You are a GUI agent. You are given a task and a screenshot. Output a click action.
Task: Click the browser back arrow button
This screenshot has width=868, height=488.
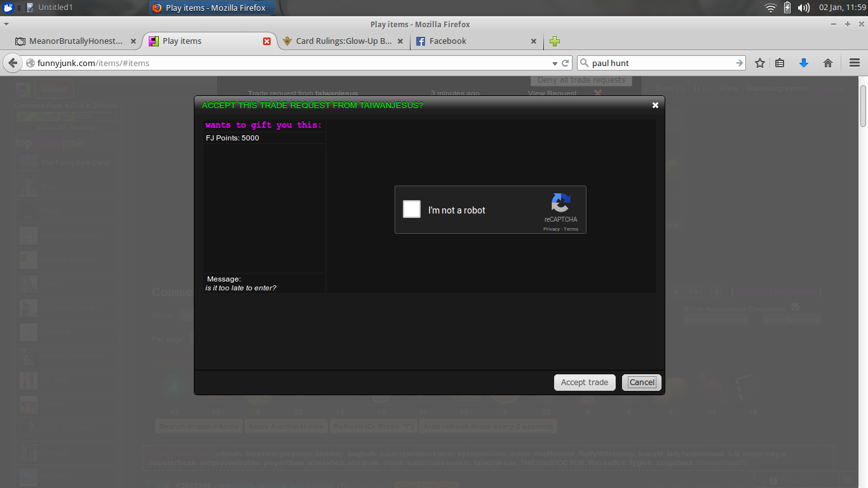click(13, 63)
